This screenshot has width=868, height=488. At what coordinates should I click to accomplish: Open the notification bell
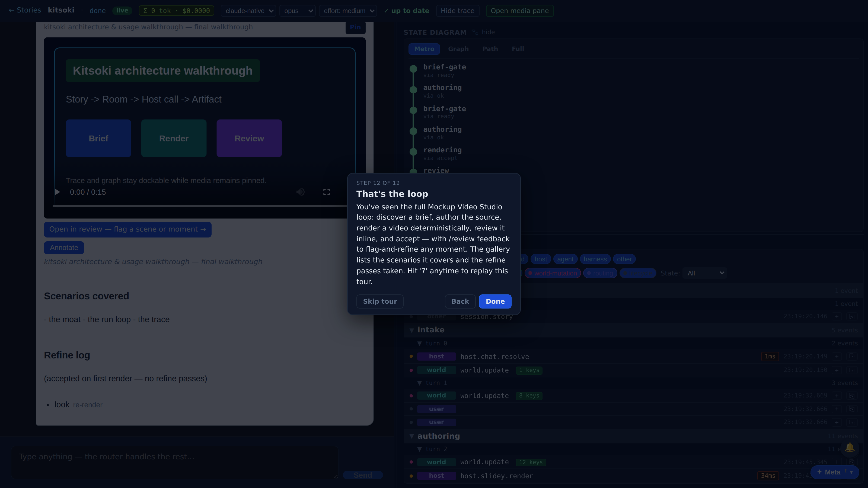click(x=850, y=448)
